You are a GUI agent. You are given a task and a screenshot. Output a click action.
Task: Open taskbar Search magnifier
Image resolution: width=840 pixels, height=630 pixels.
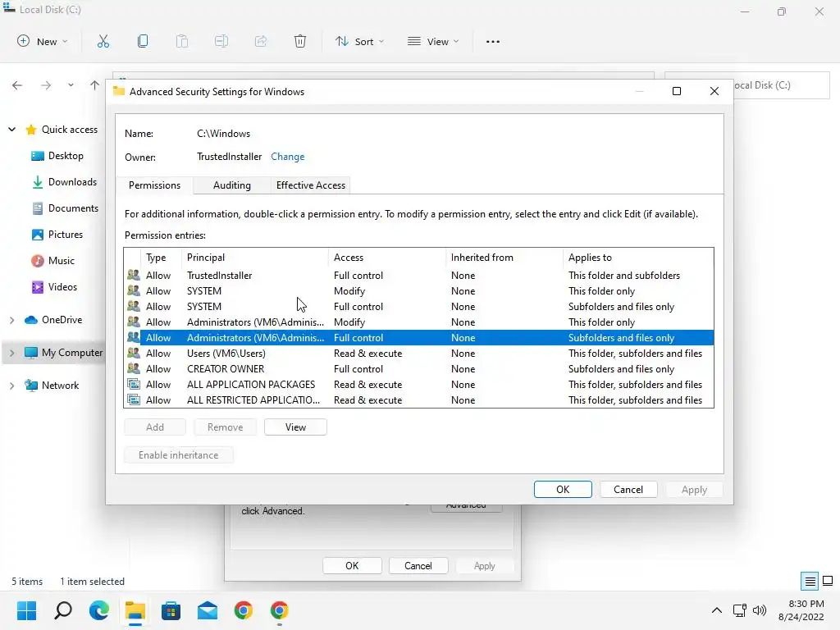(x=62, y=610)
